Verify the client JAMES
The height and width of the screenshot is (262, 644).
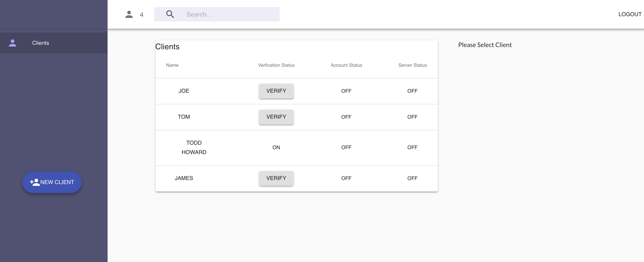[276, 178]
